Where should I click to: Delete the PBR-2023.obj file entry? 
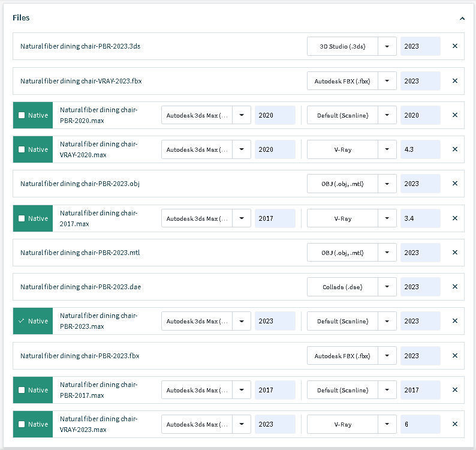point(454,184)
